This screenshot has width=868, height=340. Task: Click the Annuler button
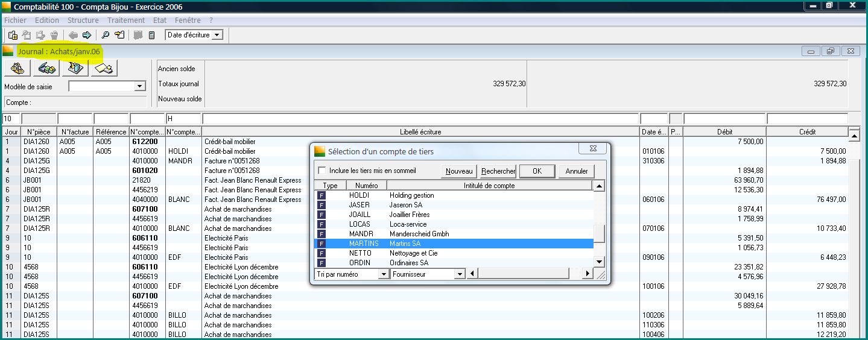577,171
